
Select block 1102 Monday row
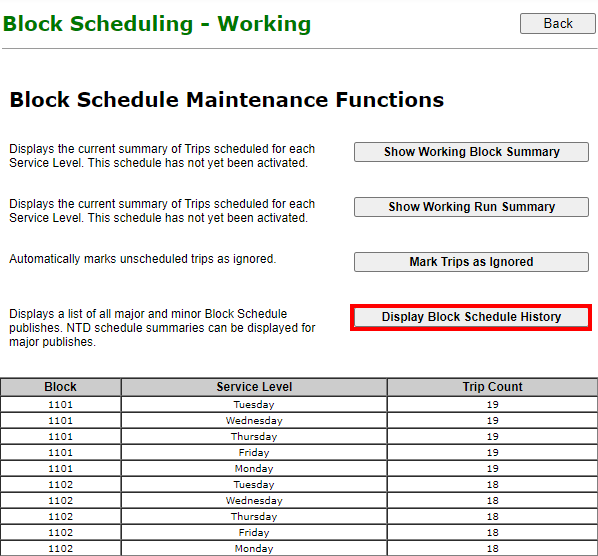coord(299,548)
